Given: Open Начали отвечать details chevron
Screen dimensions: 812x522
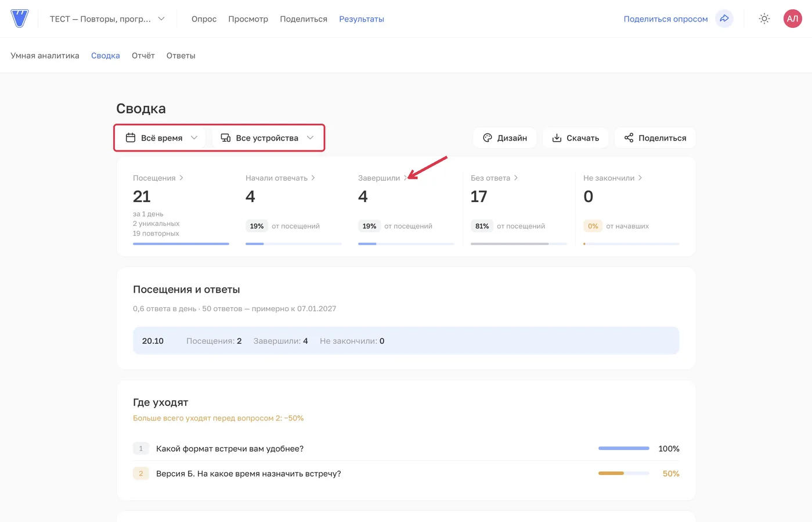Looking at the screenshot, I should click(x=313, y=178).
